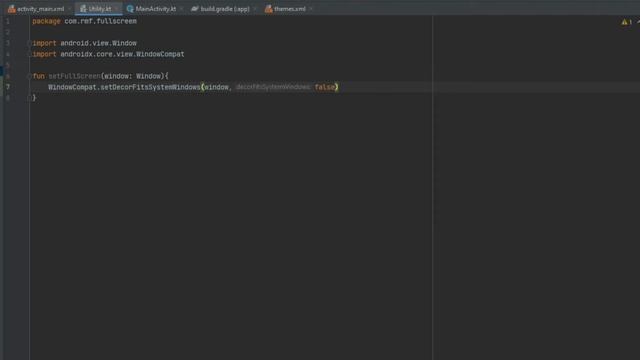Place cursor on setFullScreen function name
The height and width of the screenshot is (360, 640).
point(75,76)
